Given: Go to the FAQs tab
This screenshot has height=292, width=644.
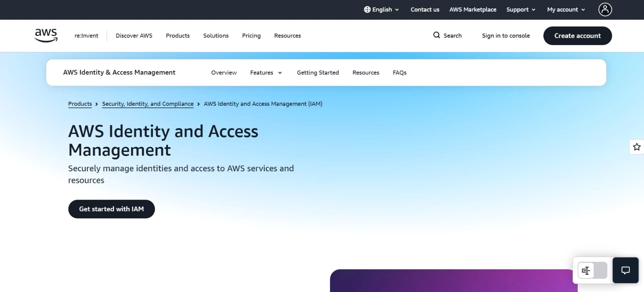Looking at the screenshot, I should point(400,73).
